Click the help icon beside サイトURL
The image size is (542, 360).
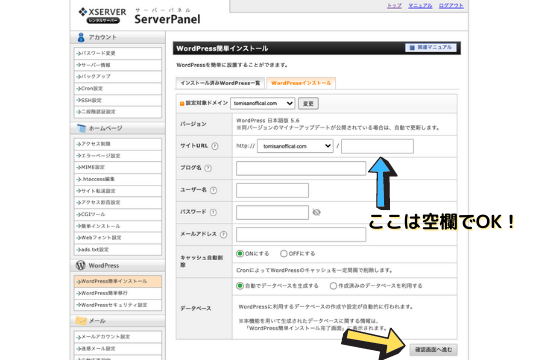[215, 146]
